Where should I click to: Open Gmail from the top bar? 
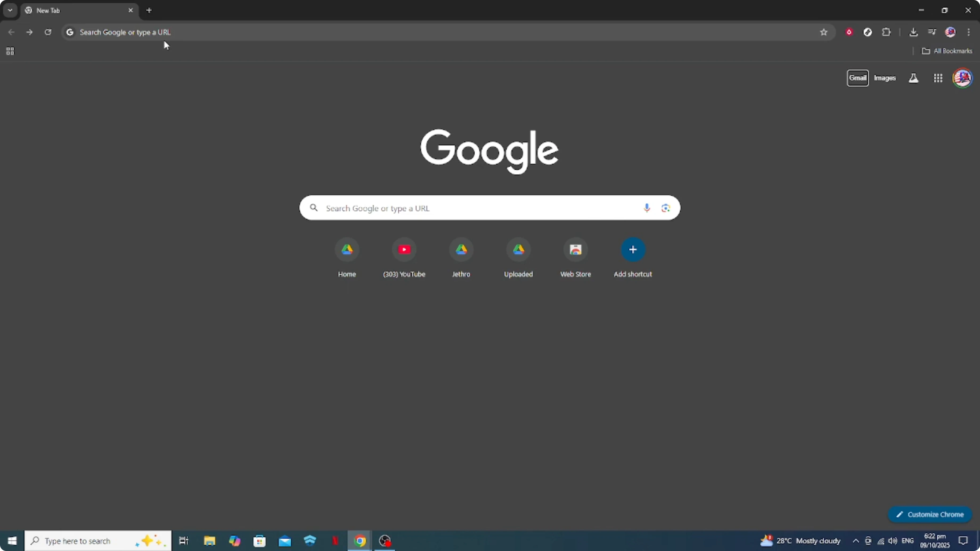[x=858, y=77]
